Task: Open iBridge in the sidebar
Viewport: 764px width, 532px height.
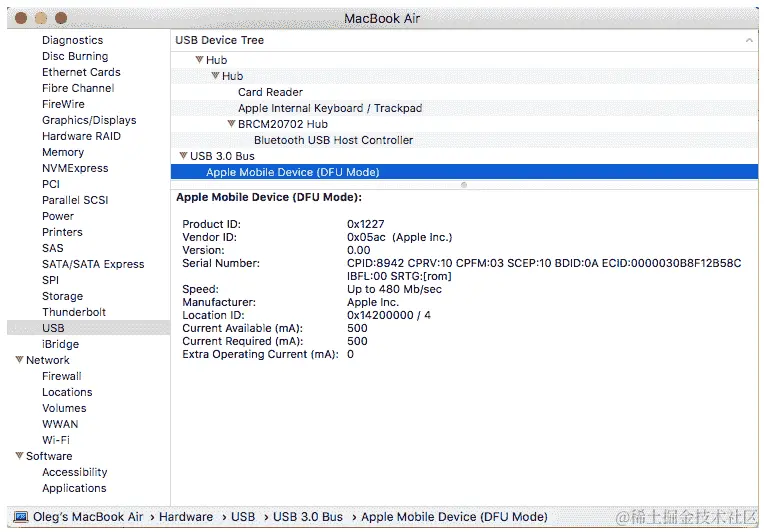Action: [x=60, y=344]
